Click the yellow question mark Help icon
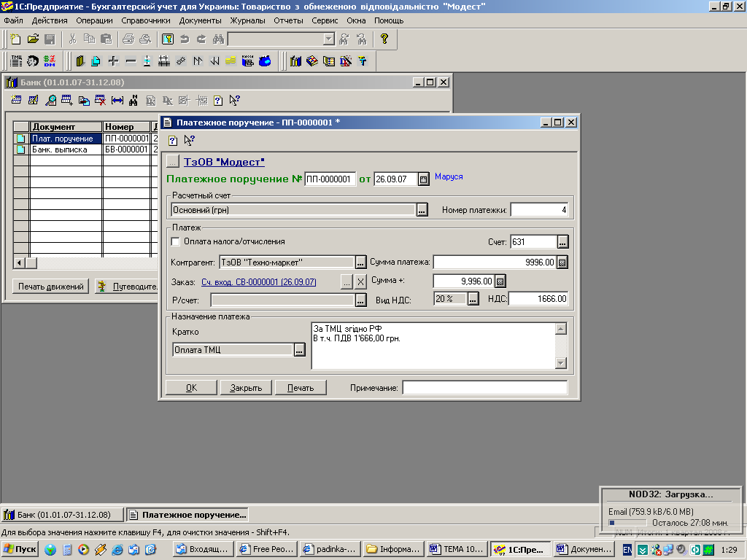 coord(384,39)
